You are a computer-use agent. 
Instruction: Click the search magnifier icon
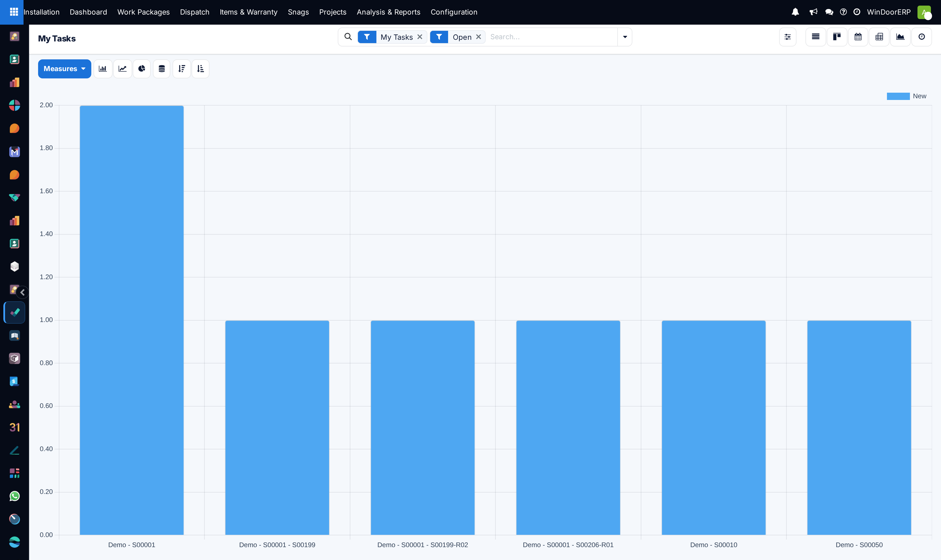348,37
